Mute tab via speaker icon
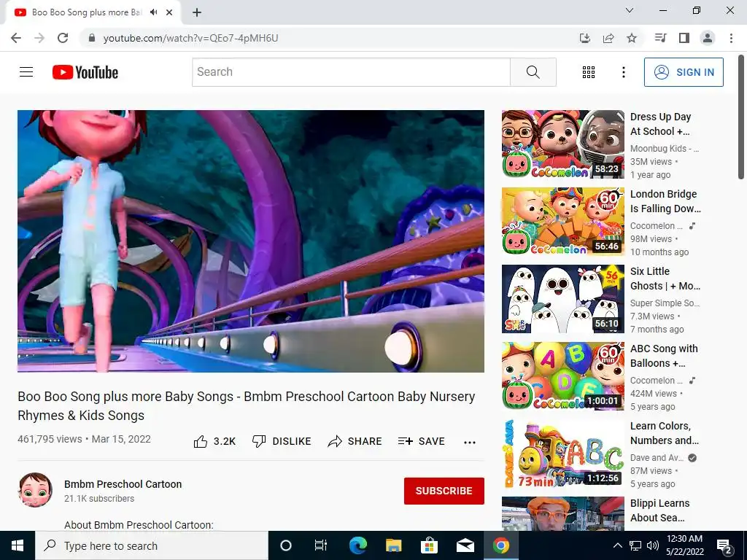 coord(153,12)
